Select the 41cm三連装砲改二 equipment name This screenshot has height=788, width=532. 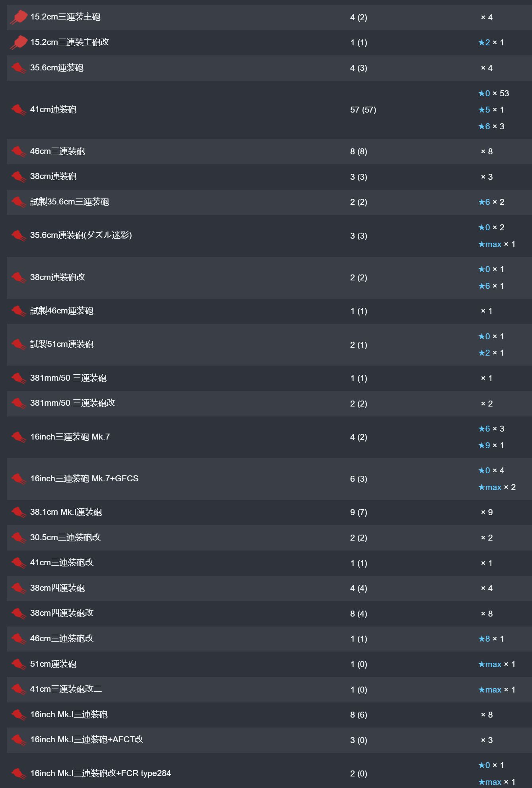pyautogui.click(x=66, y=689)
